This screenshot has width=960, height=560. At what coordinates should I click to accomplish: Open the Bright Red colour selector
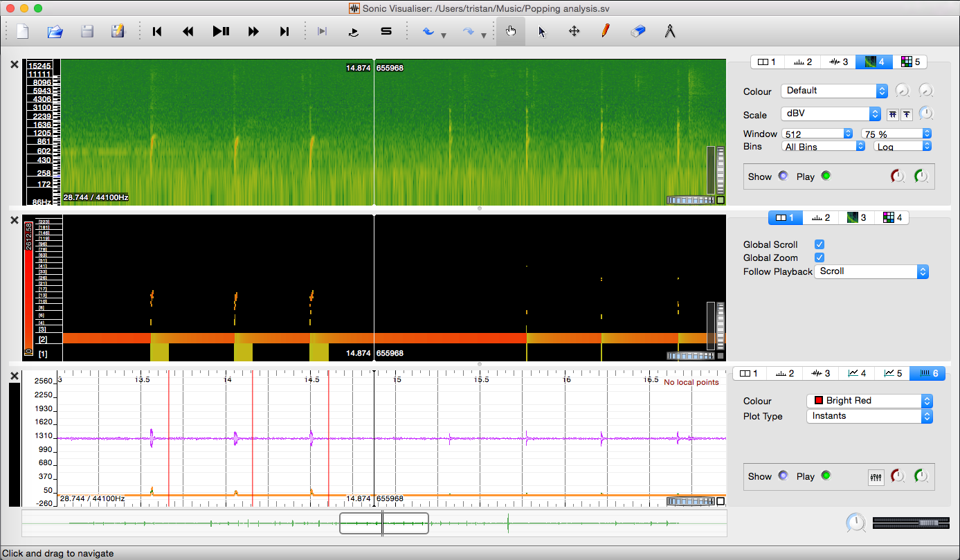pyautogui.click(x=869, y=401)
